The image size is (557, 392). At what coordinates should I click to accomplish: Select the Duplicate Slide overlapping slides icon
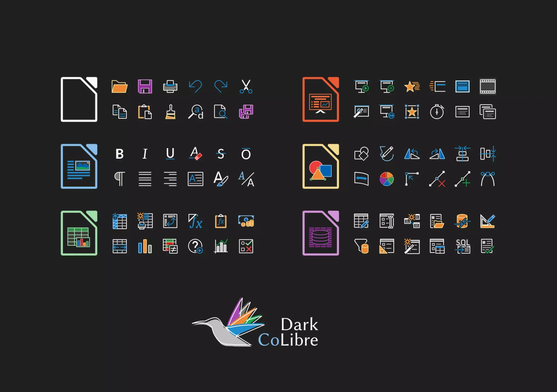[488, 112]
